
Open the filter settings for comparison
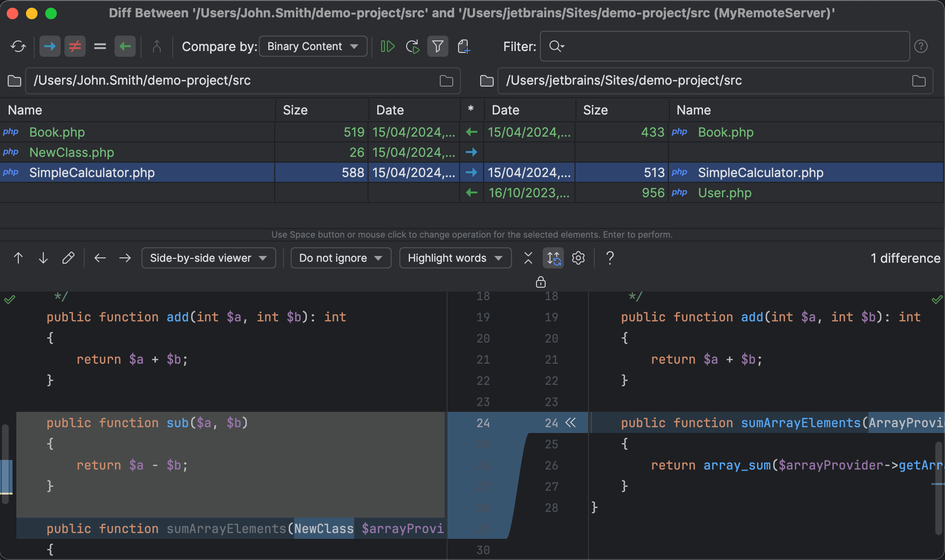[438, 46]
